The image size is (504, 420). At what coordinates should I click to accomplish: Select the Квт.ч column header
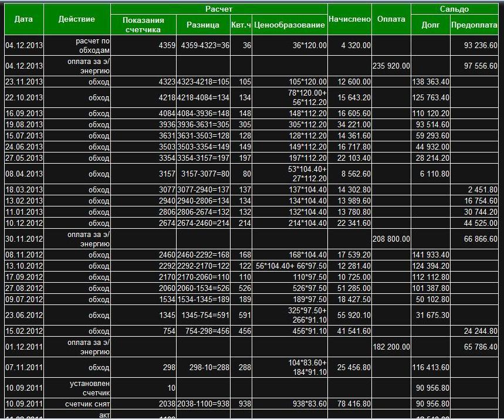241,25
